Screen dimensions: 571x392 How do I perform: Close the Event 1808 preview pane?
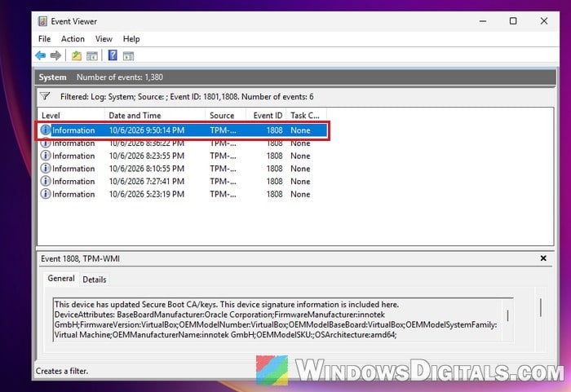pos(543,258)
